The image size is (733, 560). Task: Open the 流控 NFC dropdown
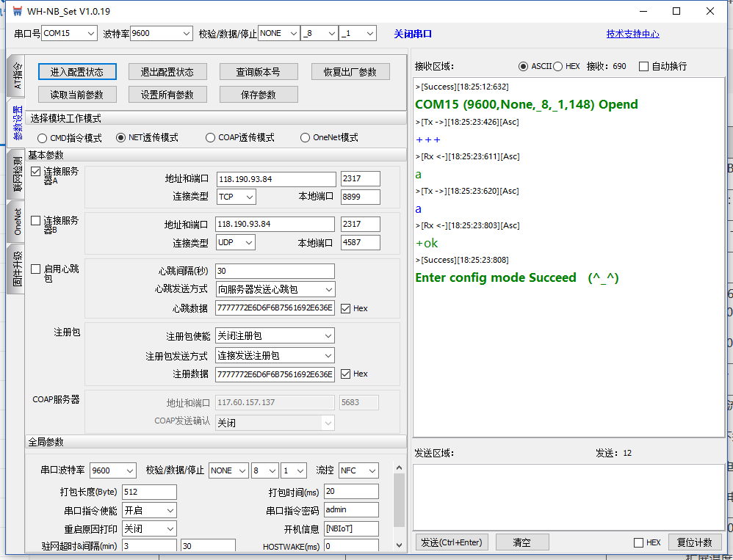pos(358,470)
